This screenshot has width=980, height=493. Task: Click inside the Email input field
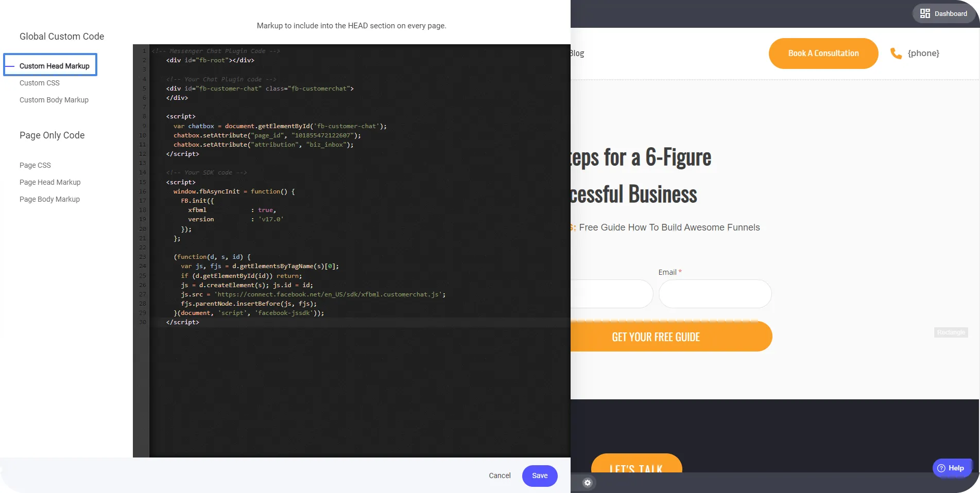(715, 293)
